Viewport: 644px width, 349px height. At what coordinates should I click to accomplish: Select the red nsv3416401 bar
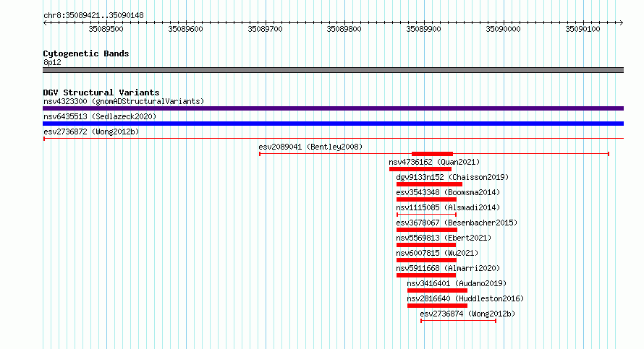coord(437,290)
